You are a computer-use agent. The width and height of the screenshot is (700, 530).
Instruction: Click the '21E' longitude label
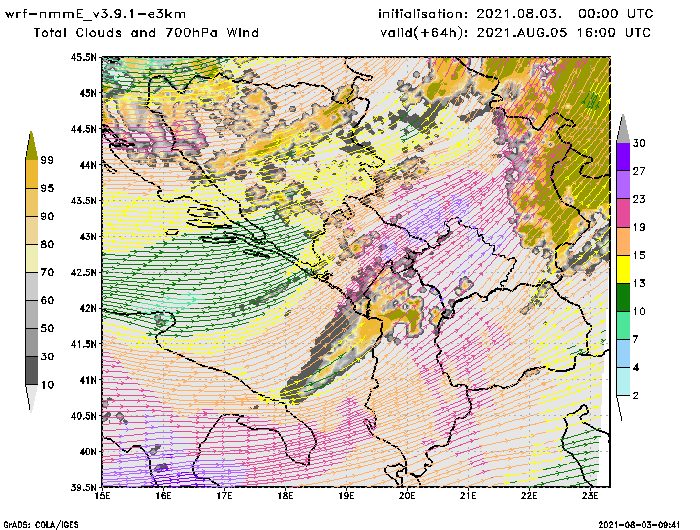point(468,496)
